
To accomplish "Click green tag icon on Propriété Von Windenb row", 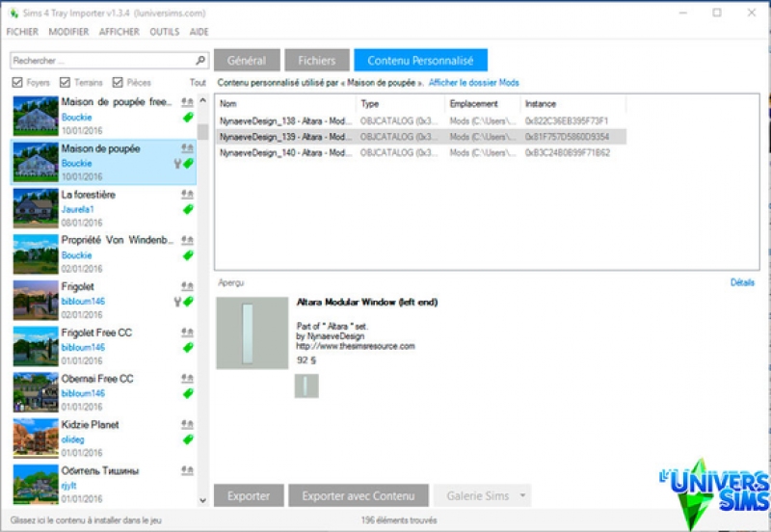I will 188,255.
